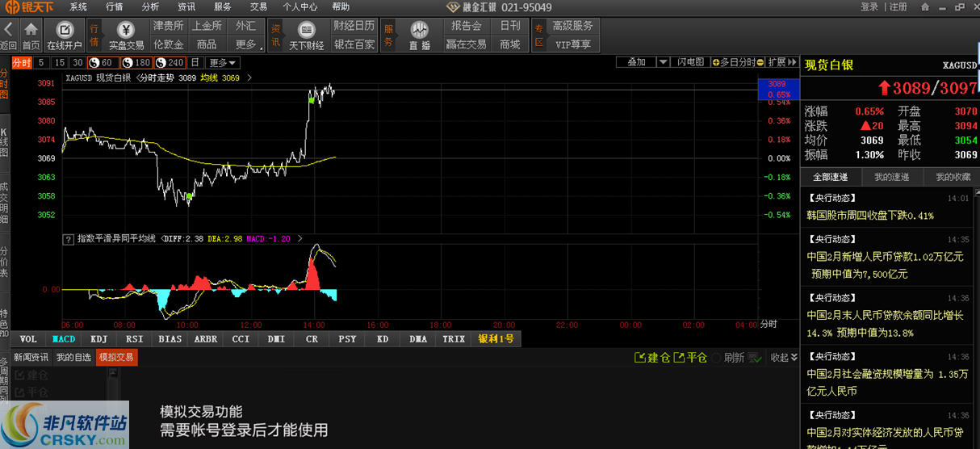980x449 pixels.
Task: Open 天下财经 news icon
Action: (x=306, y=30)
